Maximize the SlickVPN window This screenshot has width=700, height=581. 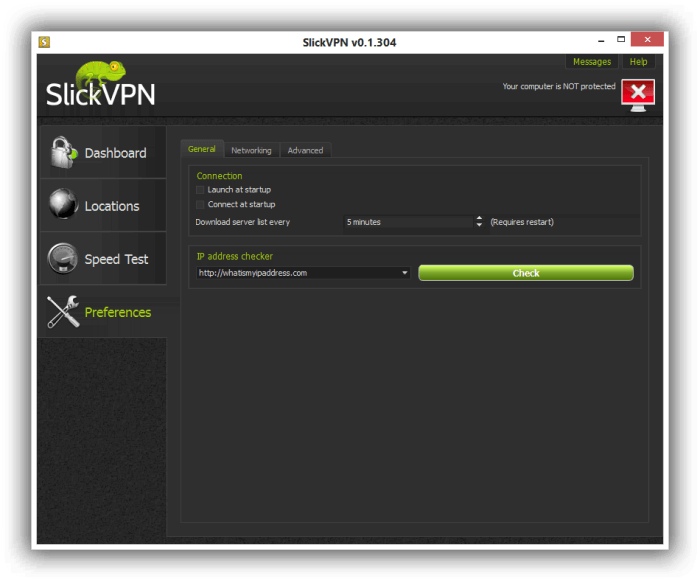click(621, 39)
